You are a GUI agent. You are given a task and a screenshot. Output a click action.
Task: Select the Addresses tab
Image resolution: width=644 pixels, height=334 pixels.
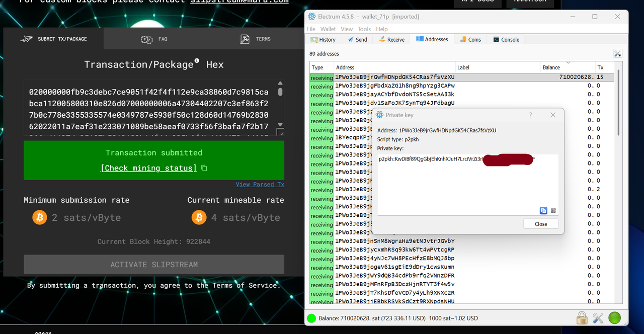pos(432,39)
